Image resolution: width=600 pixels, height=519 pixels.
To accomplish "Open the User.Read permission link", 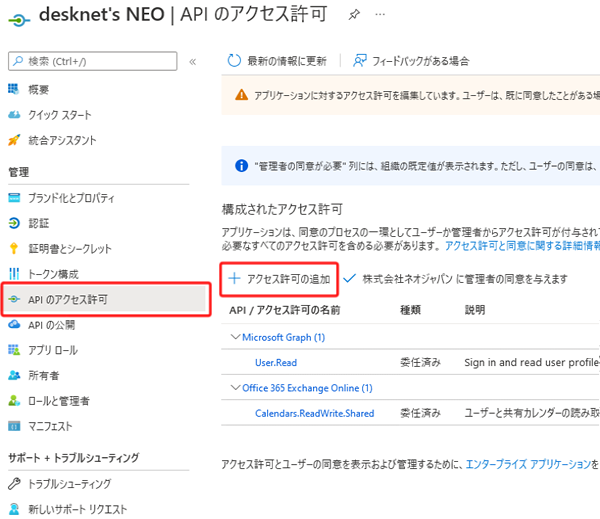I will click(x=276, y=362).
